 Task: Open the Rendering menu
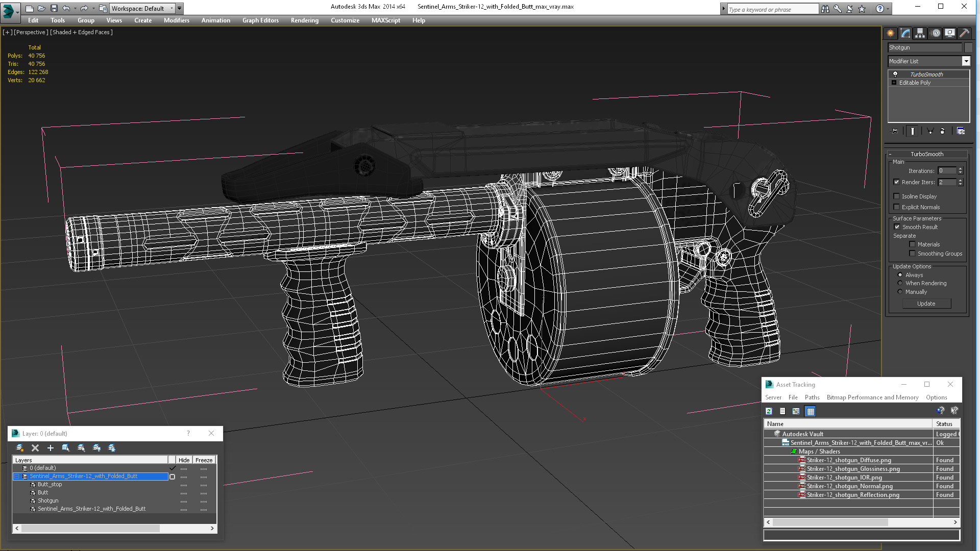point(305,20)
